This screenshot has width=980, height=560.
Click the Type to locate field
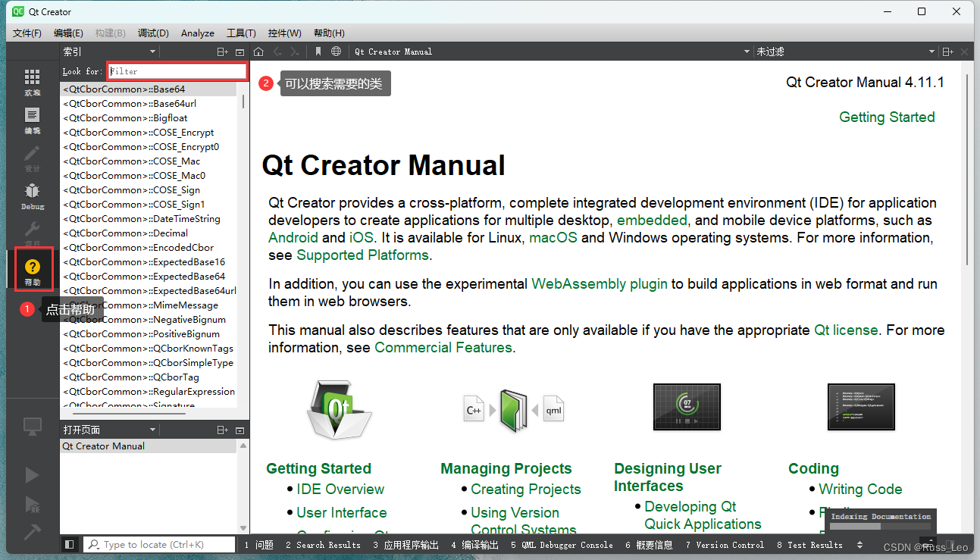[x=159, y=545]
